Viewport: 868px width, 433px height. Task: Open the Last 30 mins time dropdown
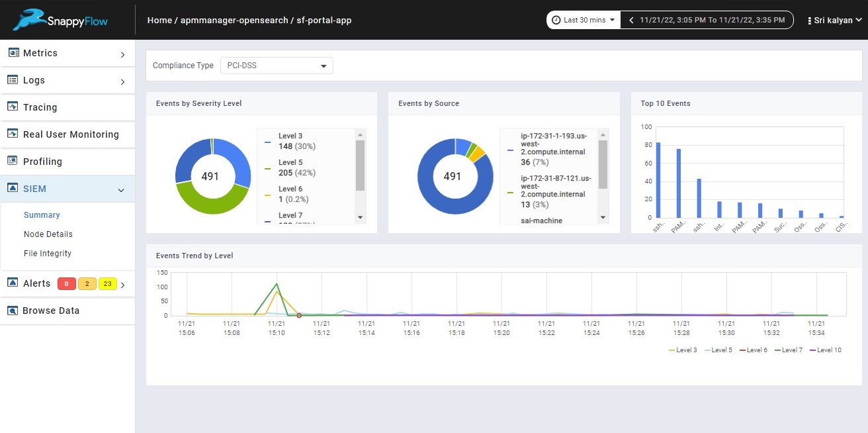[x=584, y=20]
